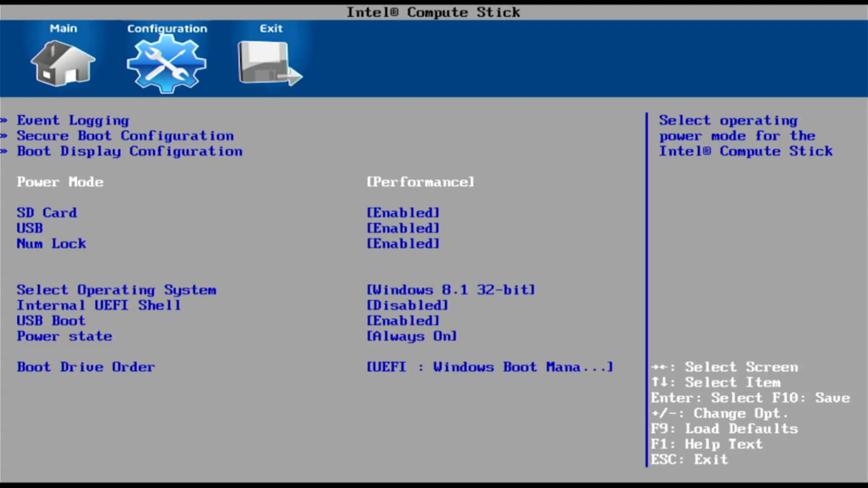Toggle the USB Boot Enabled value
The width and height of the screenshot is (868, 488).
point(403,321)
